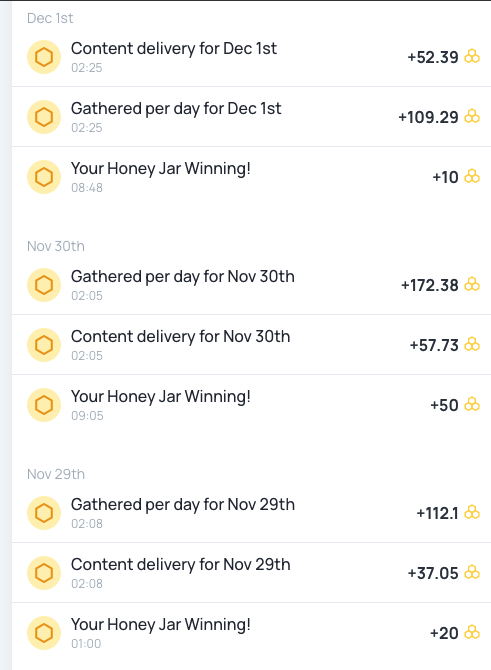Click hexagon icon beside Gathered per day for Dec 1st
The image size is (491, 670).
[x=44, y=117]
